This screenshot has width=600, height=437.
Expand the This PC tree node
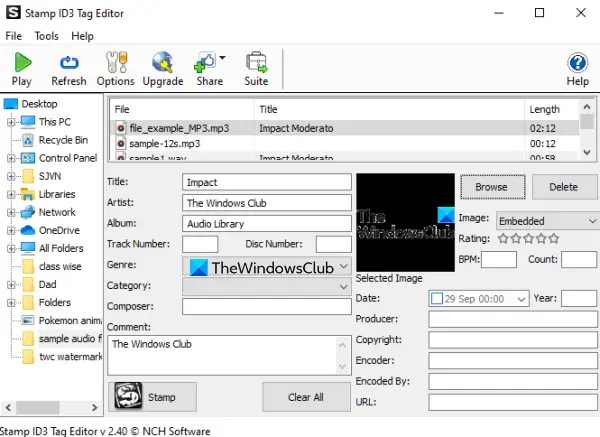[x=11, y=122]
